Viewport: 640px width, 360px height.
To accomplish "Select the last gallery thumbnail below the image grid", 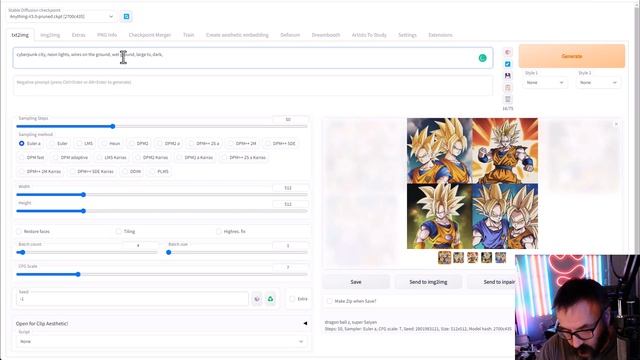I will tap(500, 258).
